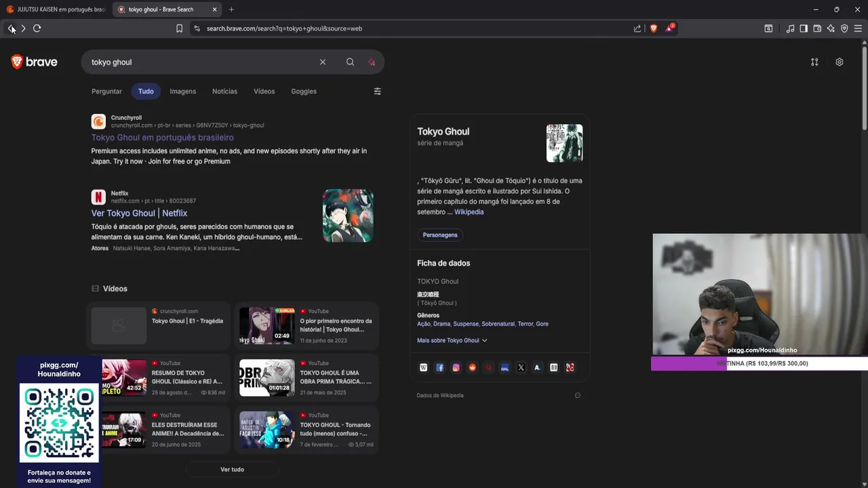This screenshot has height=488, width=868.
Task: Play ELES DESTRUÍRAM ESSE ANIME video
Action: coord(158,430)
